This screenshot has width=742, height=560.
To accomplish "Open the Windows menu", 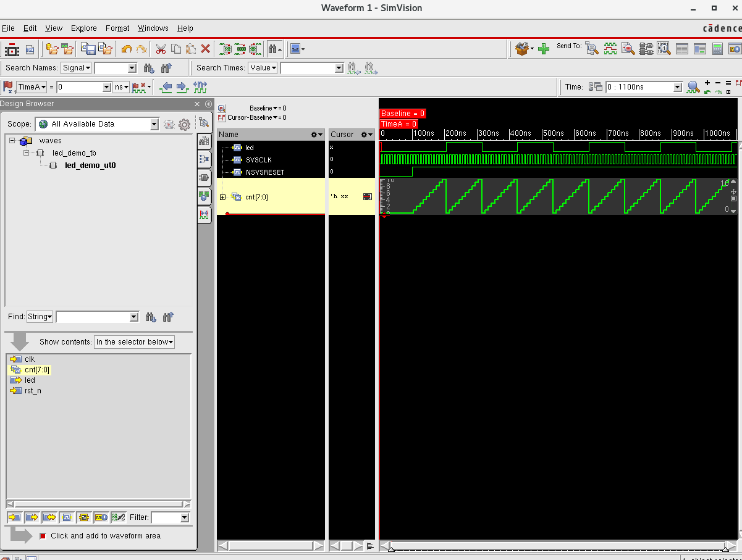I will 153,28.
